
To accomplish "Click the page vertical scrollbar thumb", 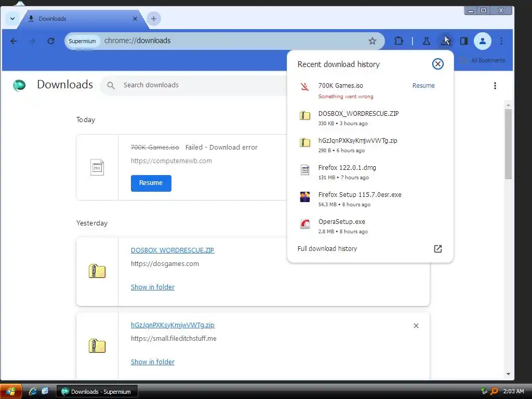I will pos(508,144).
